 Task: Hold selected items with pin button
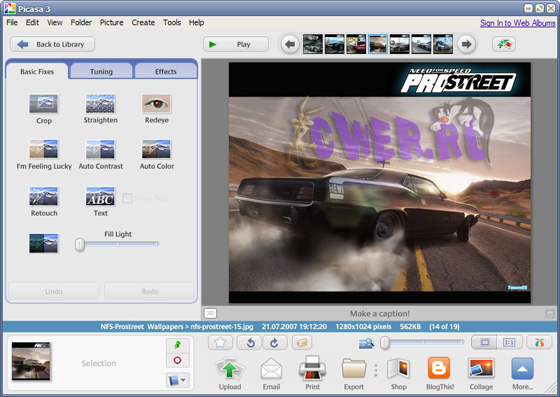coord(177,345)
